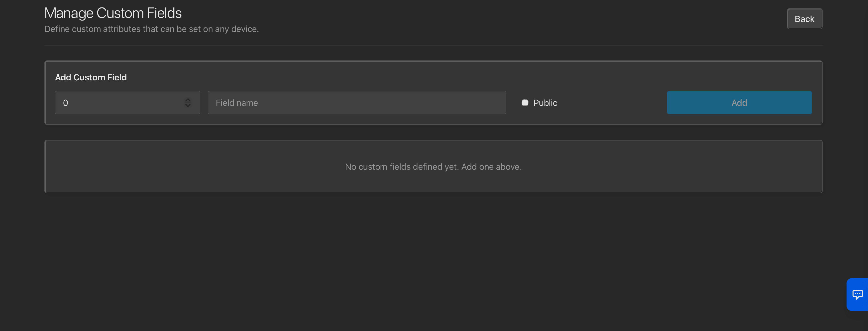Click the 'Define custom attributes' subtitle text
This screenshot has height=331, width=868.
(x=151, y=29)
